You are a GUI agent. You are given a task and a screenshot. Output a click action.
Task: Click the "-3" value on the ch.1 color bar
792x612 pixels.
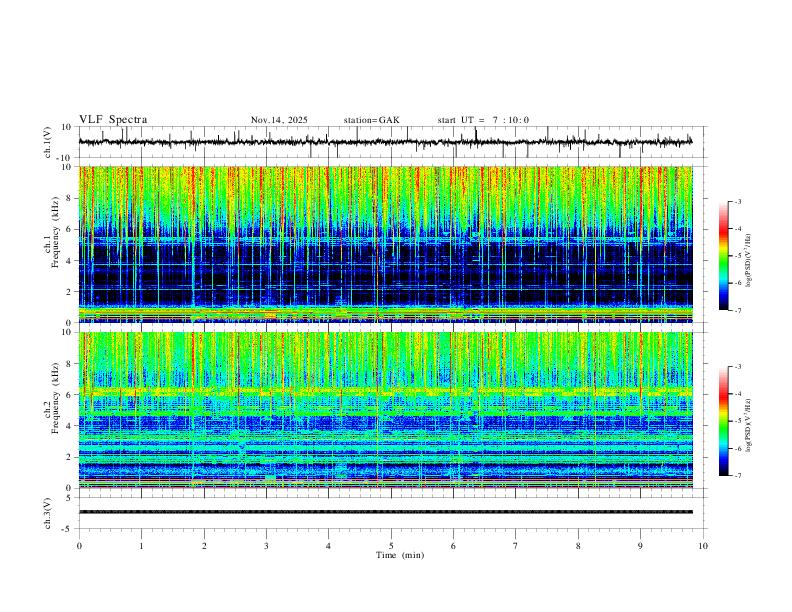tap(737, 201)
